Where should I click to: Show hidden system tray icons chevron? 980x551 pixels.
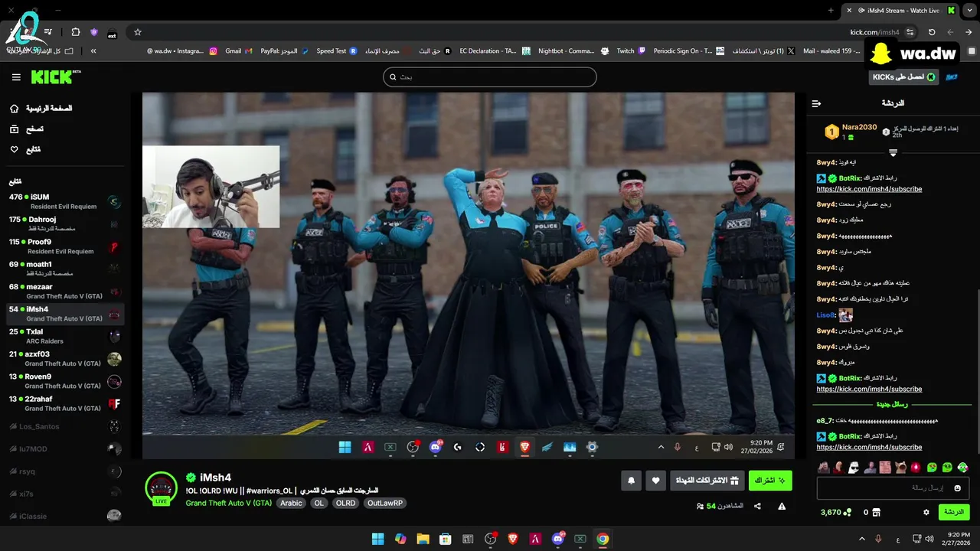[x=862, y=539]
